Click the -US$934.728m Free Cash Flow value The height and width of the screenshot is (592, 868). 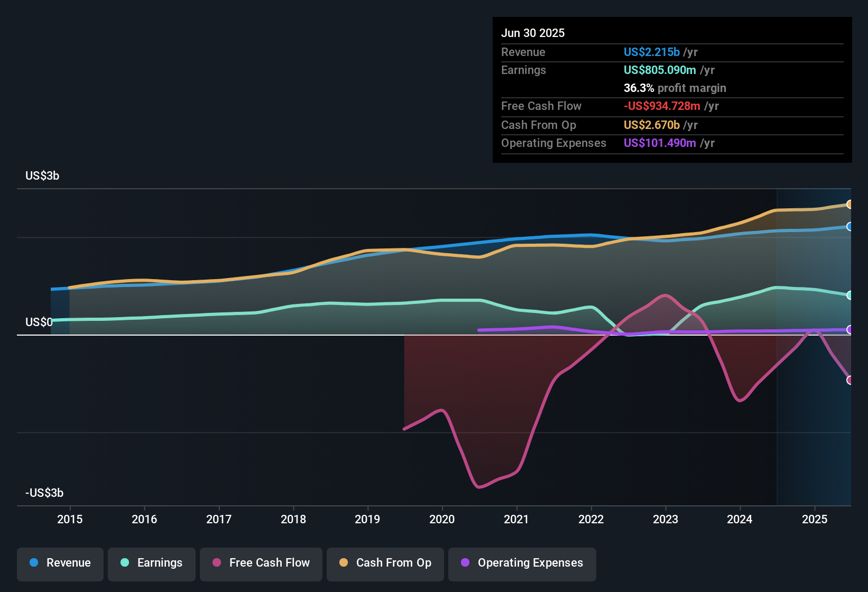661,106
